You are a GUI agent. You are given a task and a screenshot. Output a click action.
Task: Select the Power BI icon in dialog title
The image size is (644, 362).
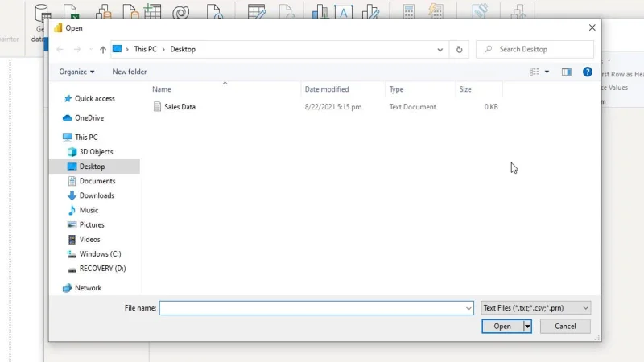[58, 28]
